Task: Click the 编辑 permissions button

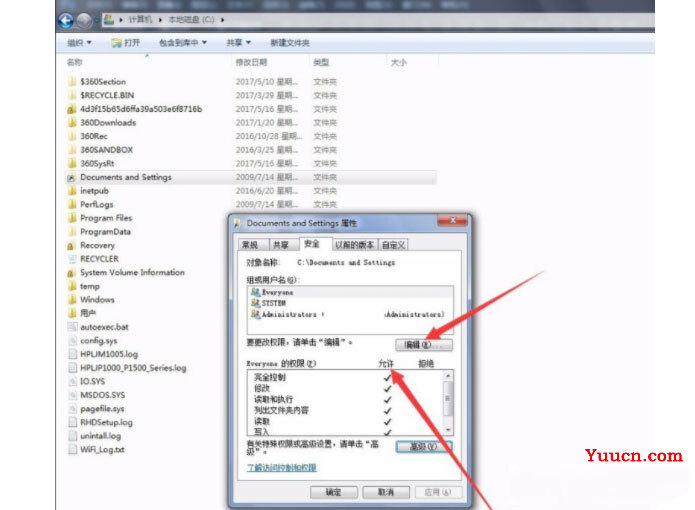Action: [424, 345]
